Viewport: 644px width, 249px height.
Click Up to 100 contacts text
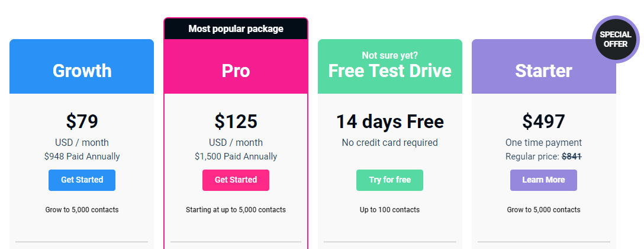coord(389,210)
